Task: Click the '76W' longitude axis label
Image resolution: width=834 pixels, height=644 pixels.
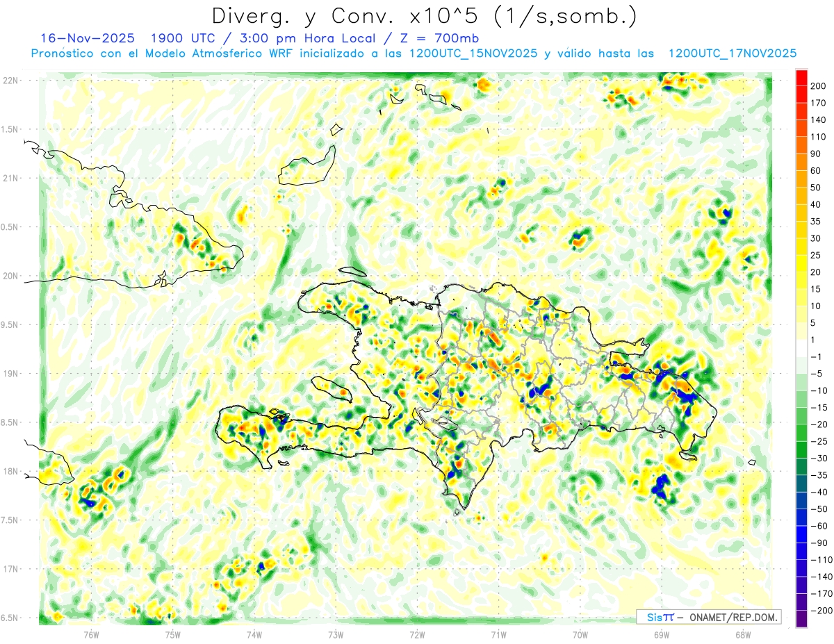Action: 91,634
